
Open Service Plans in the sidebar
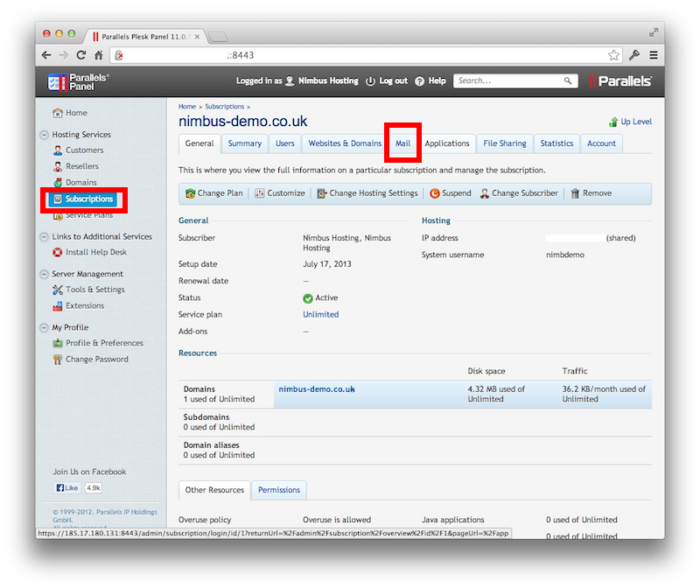click(x=83, y=215)
